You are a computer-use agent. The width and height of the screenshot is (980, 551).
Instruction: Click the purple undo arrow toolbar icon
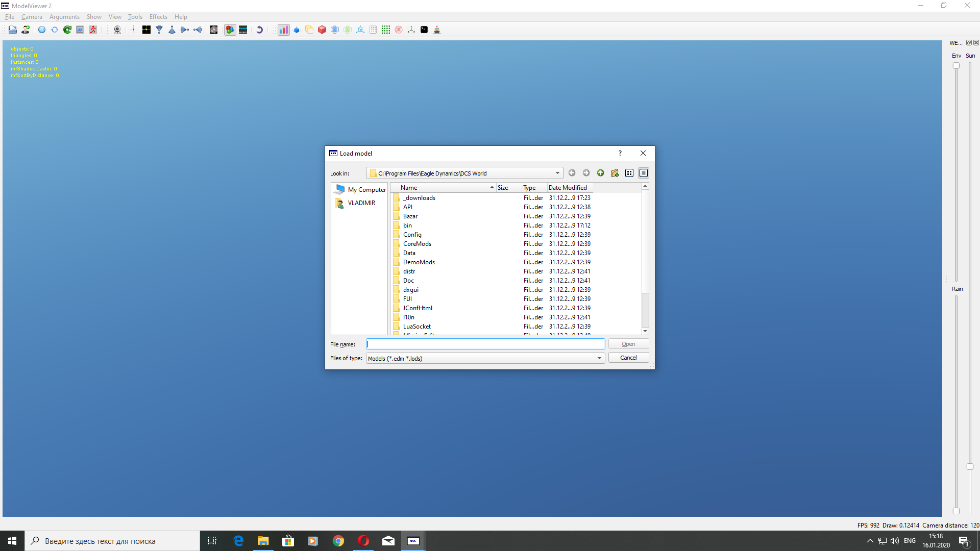(x=259, y=30)
